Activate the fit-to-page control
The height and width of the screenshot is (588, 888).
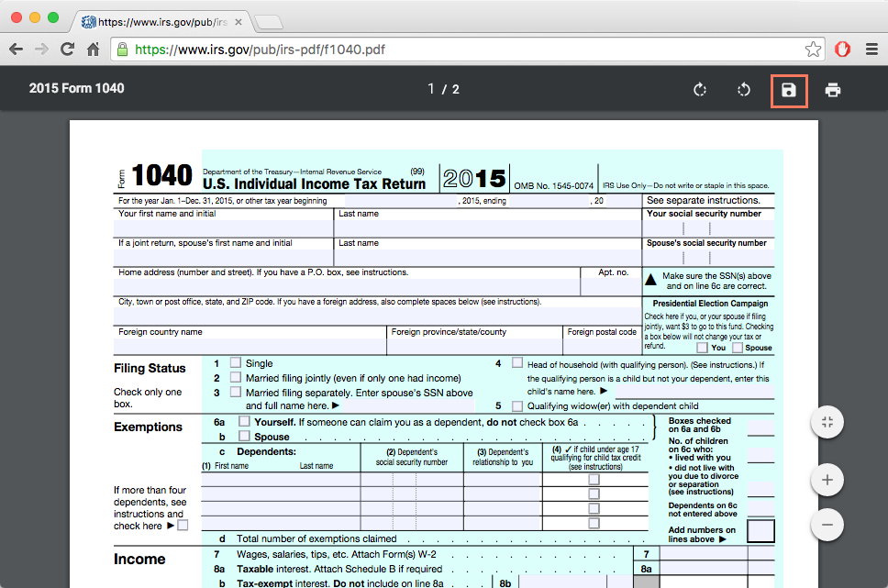(827, 422)
